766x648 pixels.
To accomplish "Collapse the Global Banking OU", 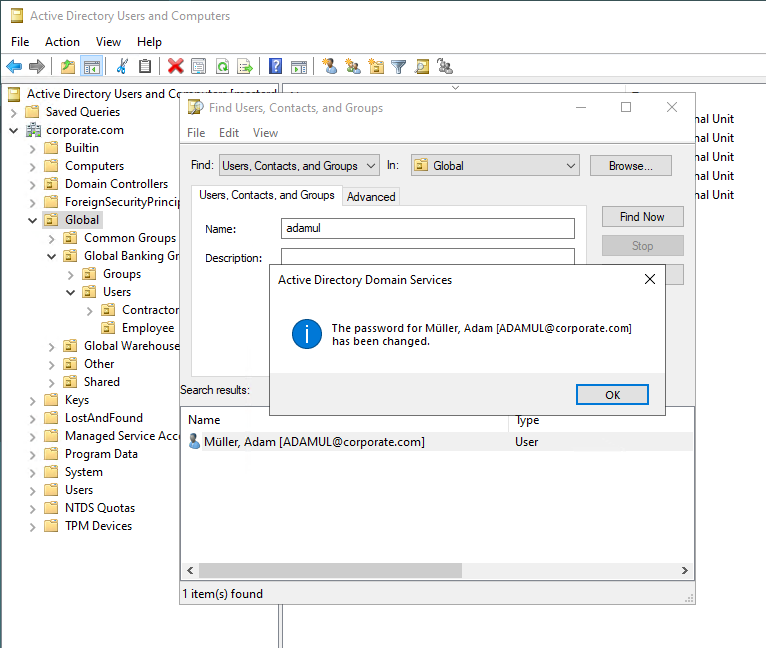I will 51,257.
